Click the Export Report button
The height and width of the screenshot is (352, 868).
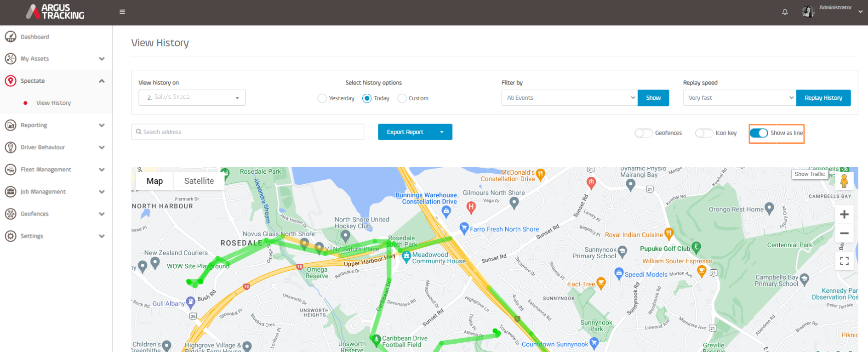point(405,132)
